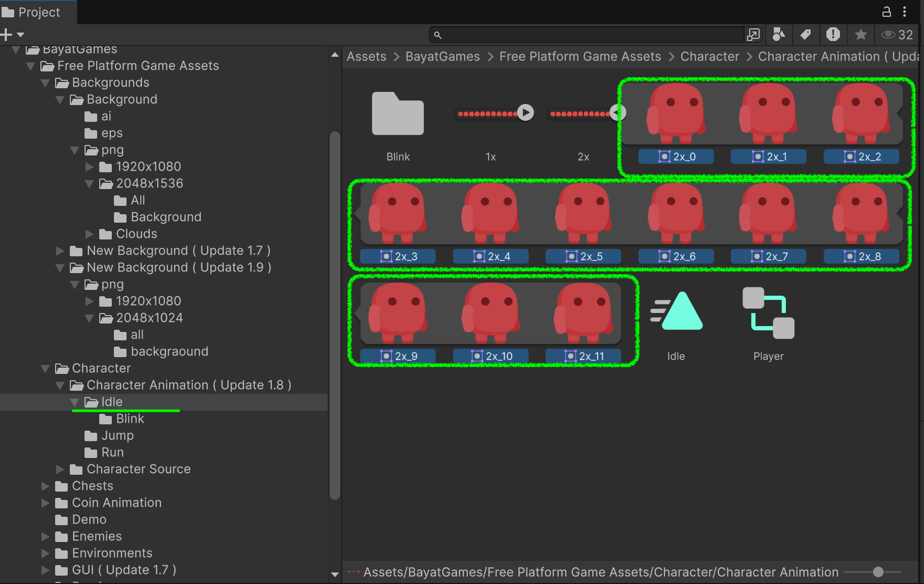
Task: Toggle the Project panel lock
Action: click(x=886, y=12)
